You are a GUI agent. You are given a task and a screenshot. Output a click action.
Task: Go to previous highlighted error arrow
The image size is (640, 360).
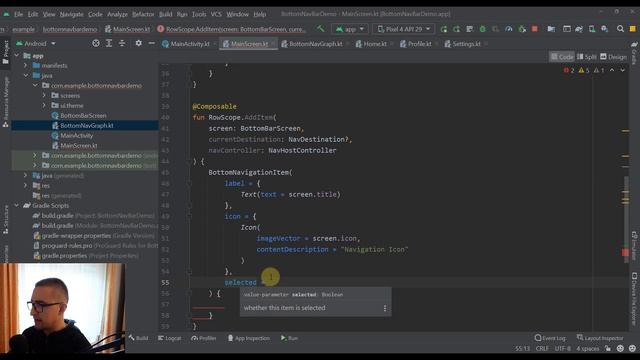point(612,70)
